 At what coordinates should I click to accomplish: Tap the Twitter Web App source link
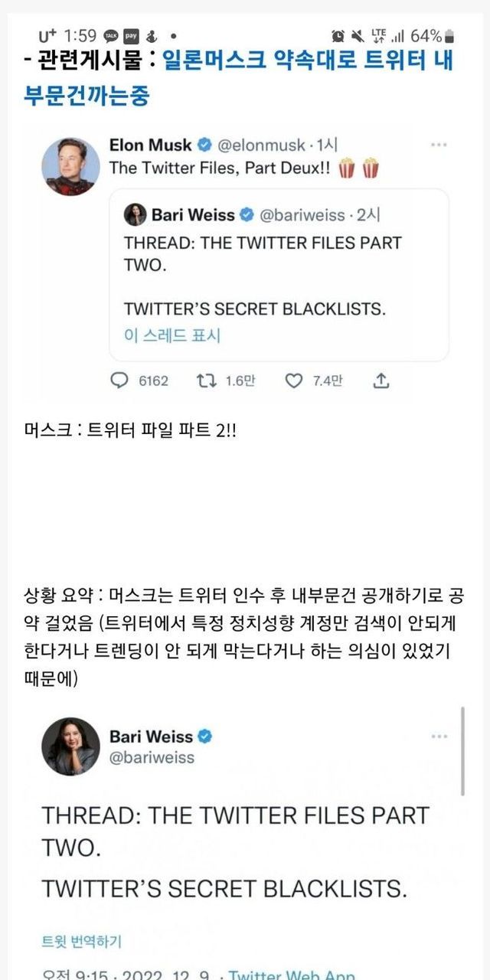292,973
